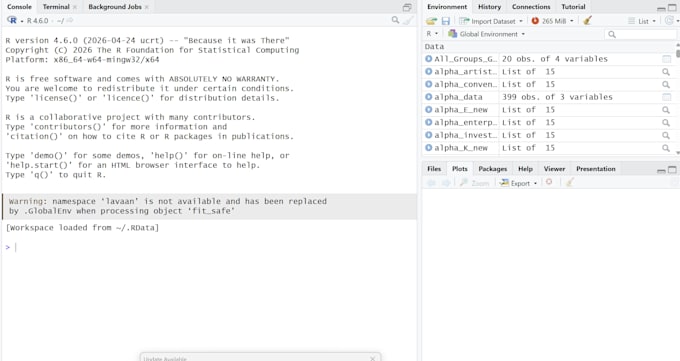The height and width of the screenshot is (361, 680).
Task: Expand the alpha_E_new list object
Action: click(428, 110)
